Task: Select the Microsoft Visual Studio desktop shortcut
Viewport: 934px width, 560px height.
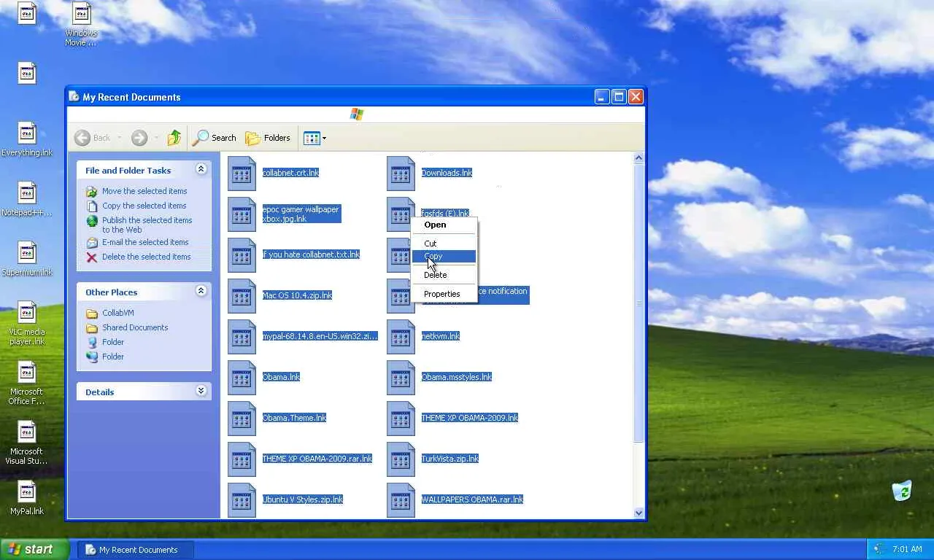Action: click(x=27, y=443)
